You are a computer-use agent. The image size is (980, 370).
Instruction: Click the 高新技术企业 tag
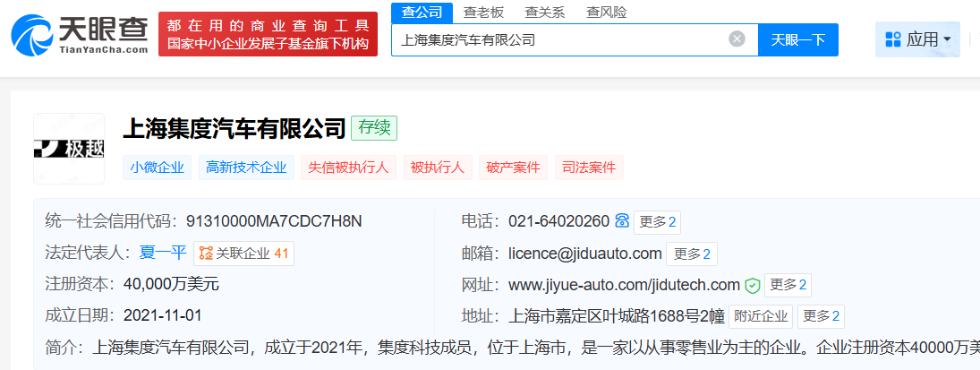pos(246,168)
